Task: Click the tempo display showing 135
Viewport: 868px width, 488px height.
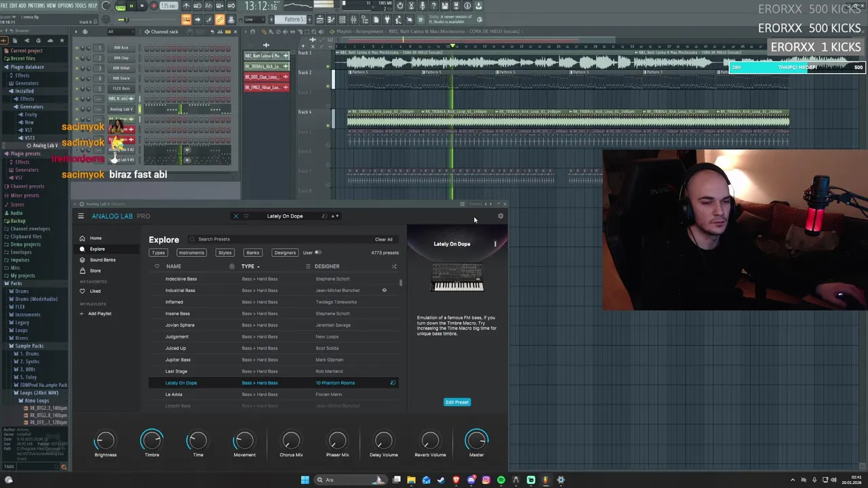Action: pos(168,6)
